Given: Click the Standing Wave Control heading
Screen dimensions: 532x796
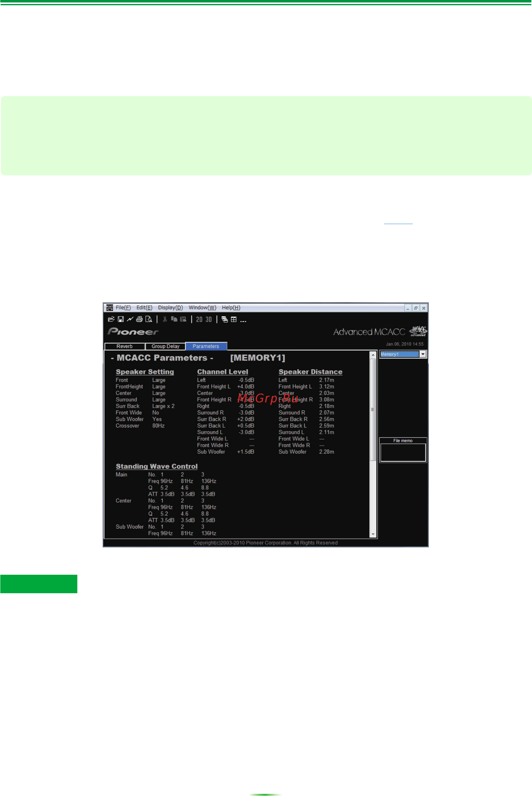Looking at the screenshot, I should 156,466.
